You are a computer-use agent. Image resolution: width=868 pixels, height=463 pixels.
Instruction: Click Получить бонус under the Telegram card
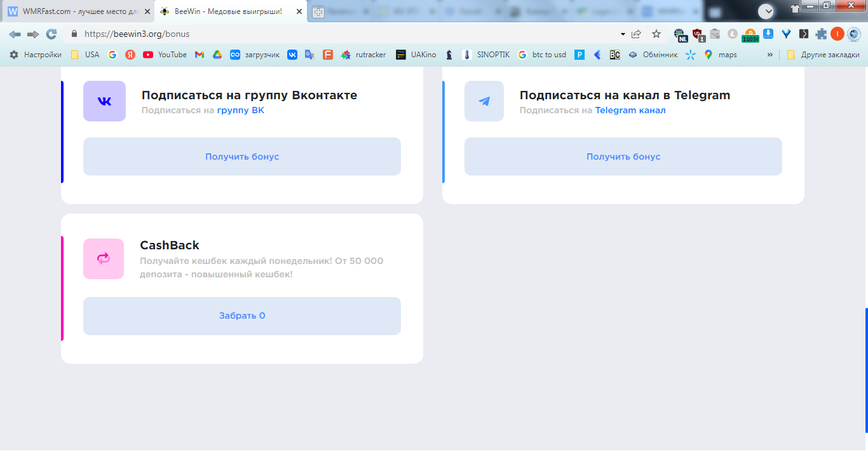pos(623,156)
